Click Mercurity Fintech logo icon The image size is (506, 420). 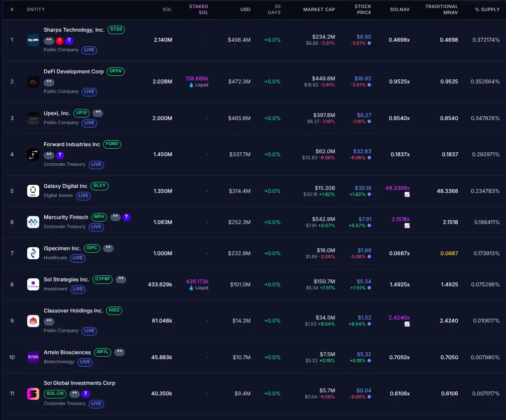(x=33, y=222)
